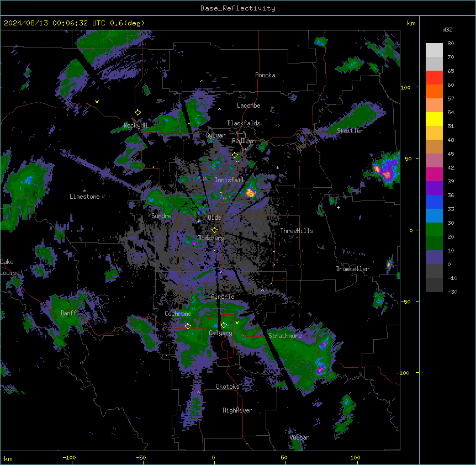Click the 57 value in dBZ legend
This screenshot has width=476, height=465.
pyautogui.click(x=451, y=99)
